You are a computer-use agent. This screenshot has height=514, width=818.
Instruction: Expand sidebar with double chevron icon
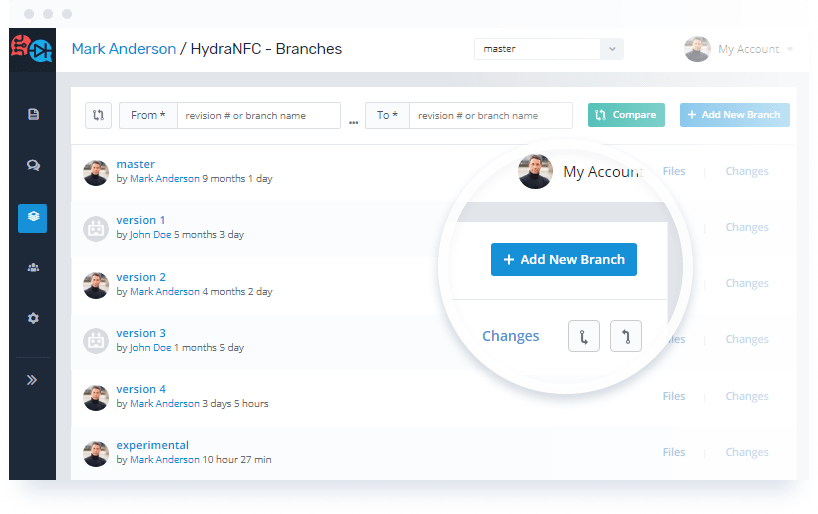(x=32, y=380)
